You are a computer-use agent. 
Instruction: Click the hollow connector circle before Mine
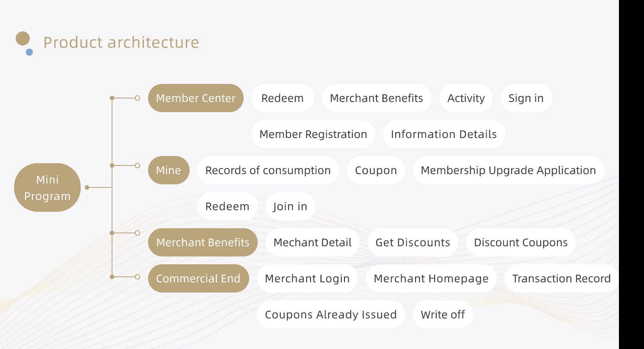tap(137, 165)
